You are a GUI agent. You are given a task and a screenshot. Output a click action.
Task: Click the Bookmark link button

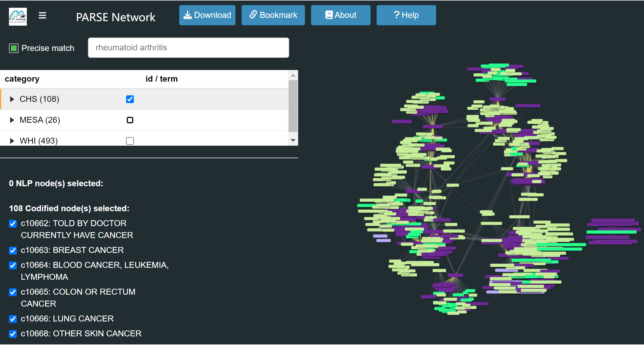pos(273,15)
